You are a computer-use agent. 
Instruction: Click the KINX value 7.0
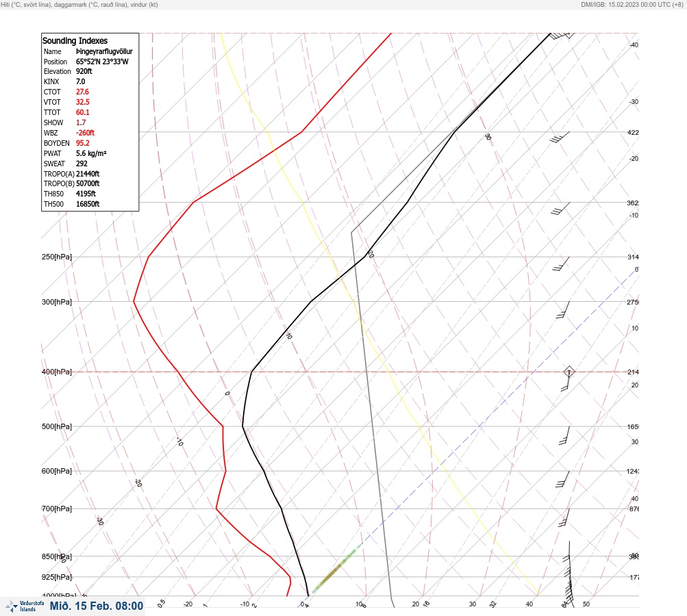(x=81, y=82)
